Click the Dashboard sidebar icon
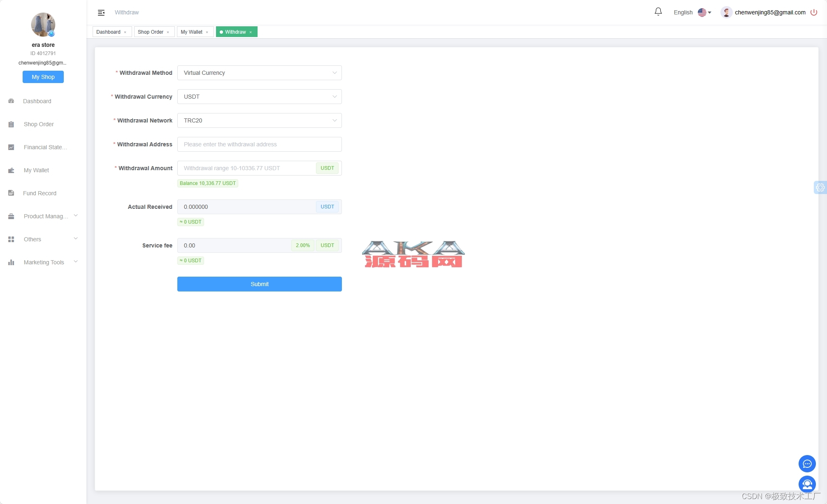Viewport: 827px width, 504px height. tap(11, 101)
